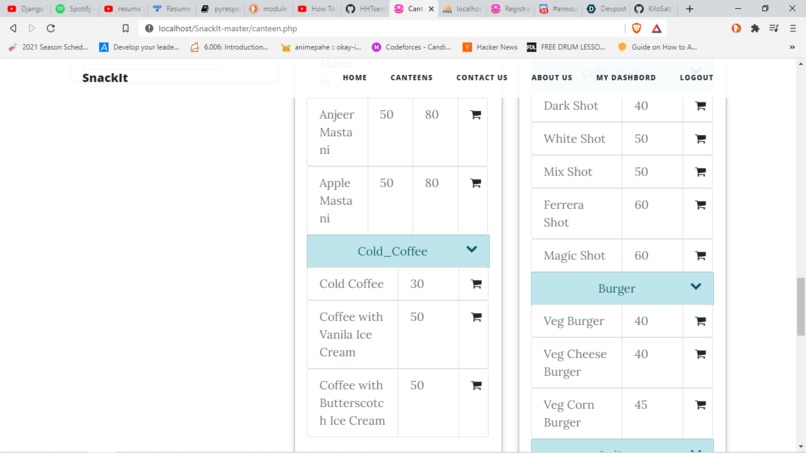This screenshot has height=453, width=806.
Task: Add Anjeer Mastani to cart
Action: click(x=475, y=115)
